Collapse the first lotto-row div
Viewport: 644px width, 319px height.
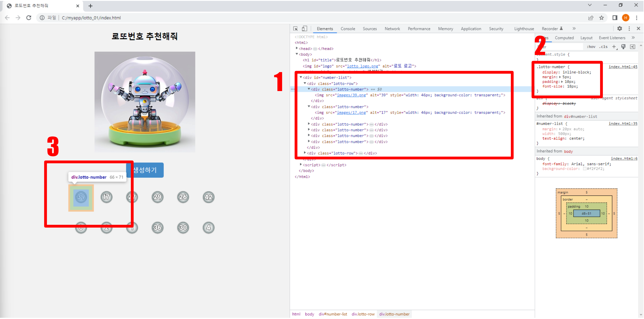click(x=305, y=83)
